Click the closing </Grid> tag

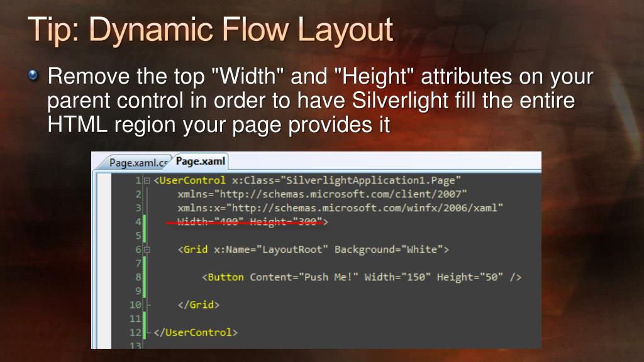coord(199,305)
